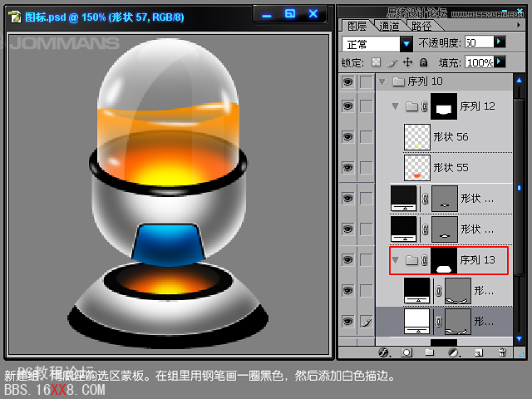The image size is (532, 399).
Task: Open the new adjustment layer icon
Action: (454, 352)
